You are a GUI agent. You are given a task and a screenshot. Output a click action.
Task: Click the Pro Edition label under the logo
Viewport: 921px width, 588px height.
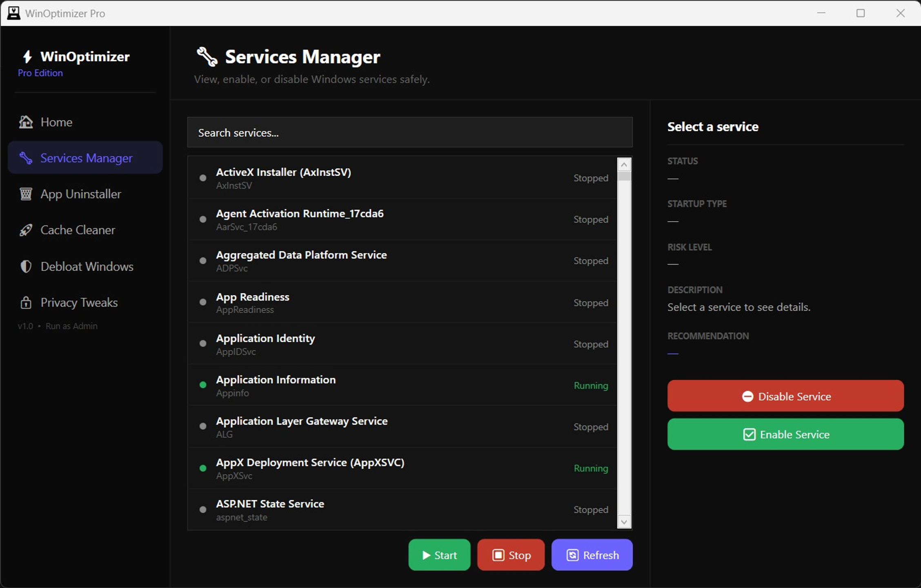click(40, 73)
